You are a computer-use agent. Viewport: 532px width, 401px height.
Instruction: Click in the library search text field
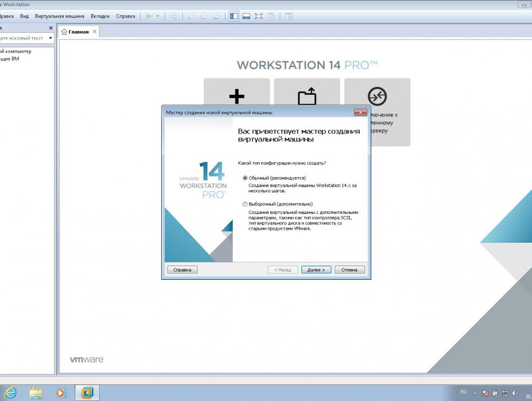point(23,38)
